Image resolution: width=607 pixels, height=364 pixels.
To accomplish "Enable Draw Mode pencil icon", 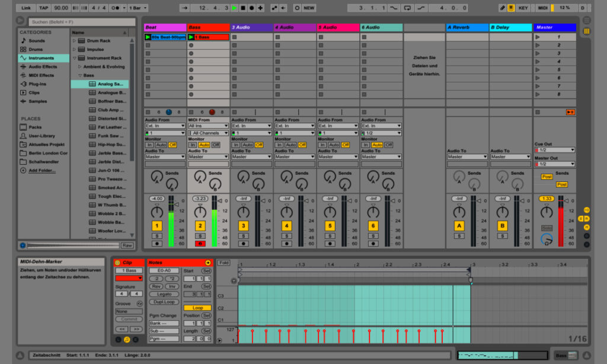I will pos(502,8).
